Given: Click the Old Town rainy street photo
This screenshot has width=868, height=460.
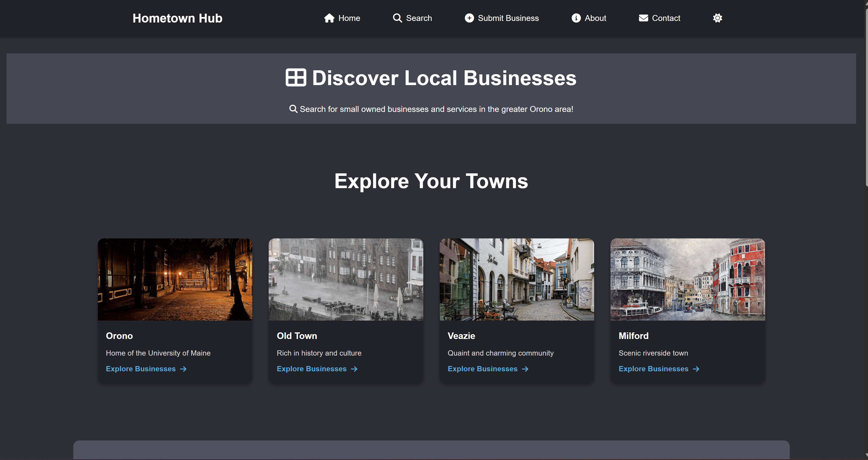Looking at the screenshot, I should (346, 279).
